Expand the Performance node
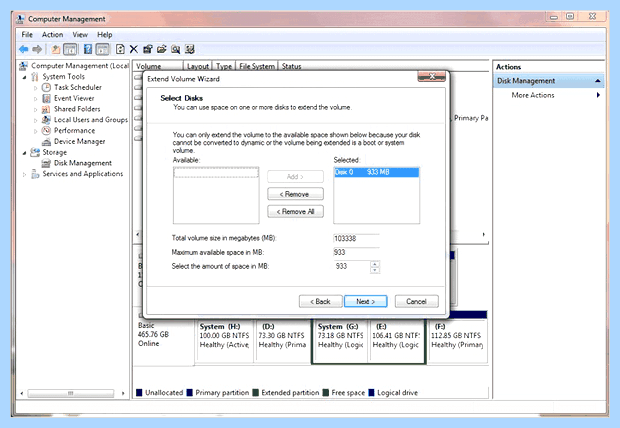This screenshot has width=620, height=428. (36, 131)
